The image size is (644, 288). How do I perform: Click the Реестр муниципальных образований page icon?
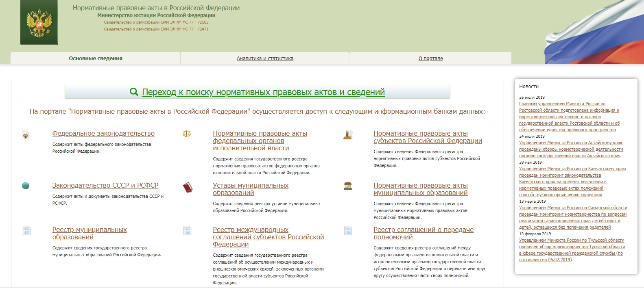(26, 230)
